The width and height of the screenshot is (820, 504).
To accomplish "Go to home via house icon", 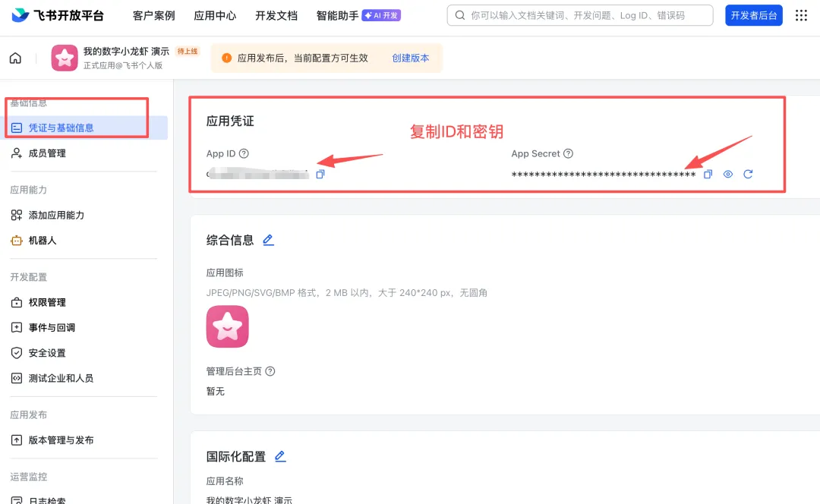I will click(16, 58).
